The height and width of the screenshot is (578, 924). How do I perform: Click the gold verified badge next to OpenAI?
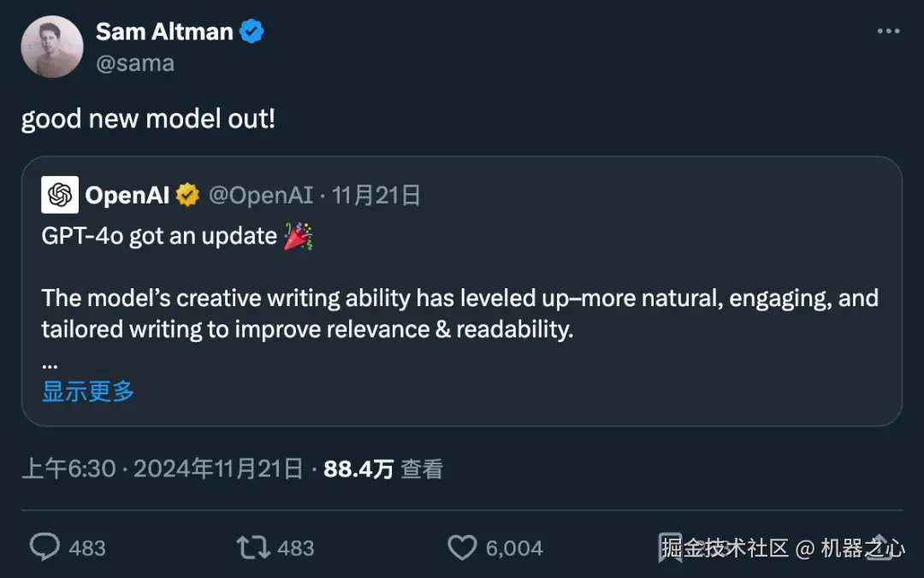point(187,196)
